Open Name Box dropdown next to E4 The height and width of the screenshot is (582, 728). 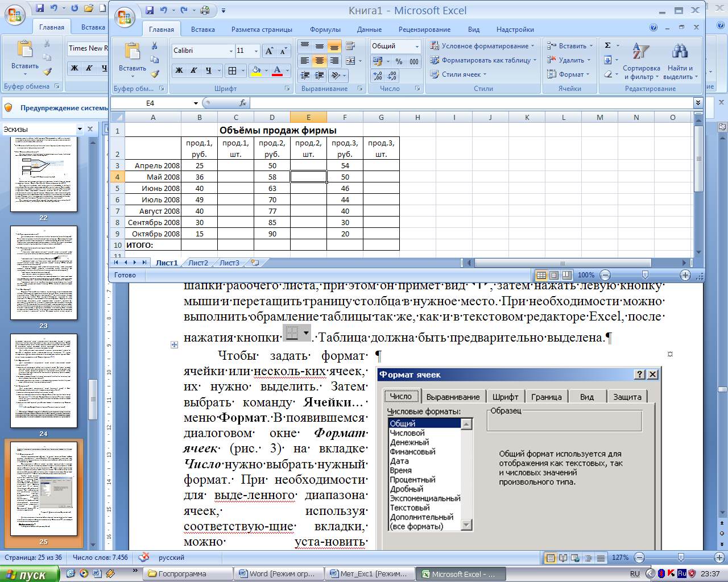(196, 103)
